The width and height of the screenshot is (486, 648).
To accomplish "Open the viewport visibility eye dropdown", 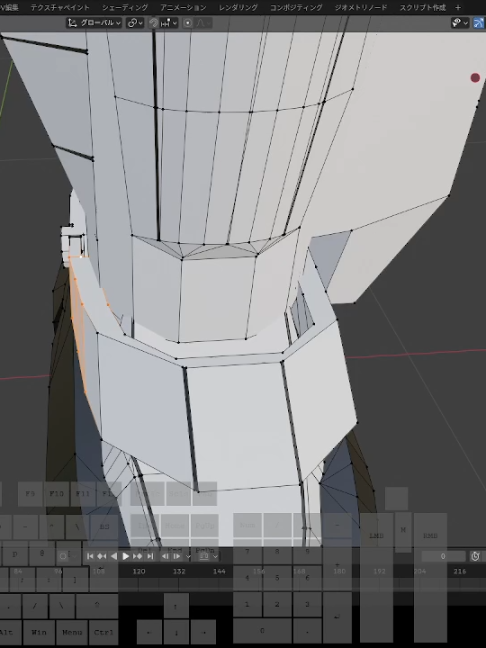I will pos(460,23).
